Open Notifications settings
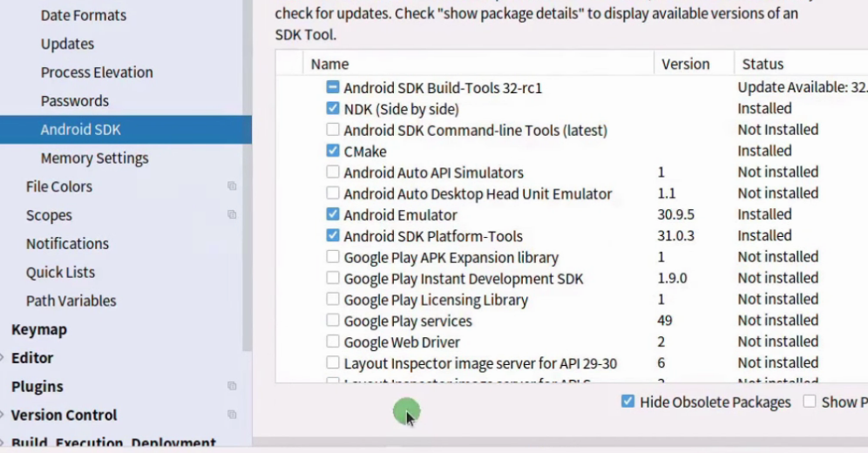Screen dimensions: 868x453 pyautogui.click(x=67, y=244)
